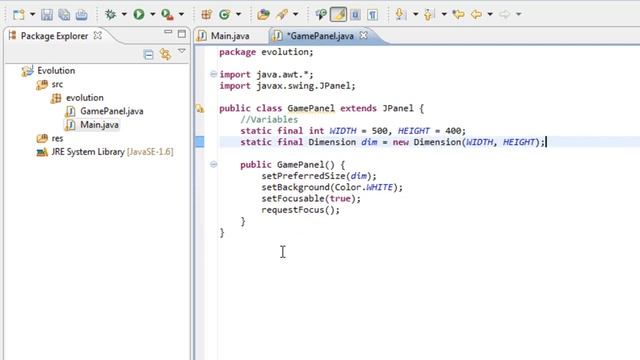The image size is (640, 360).
Task: Open the Package Explorer view menu
Action: point(182,51)
